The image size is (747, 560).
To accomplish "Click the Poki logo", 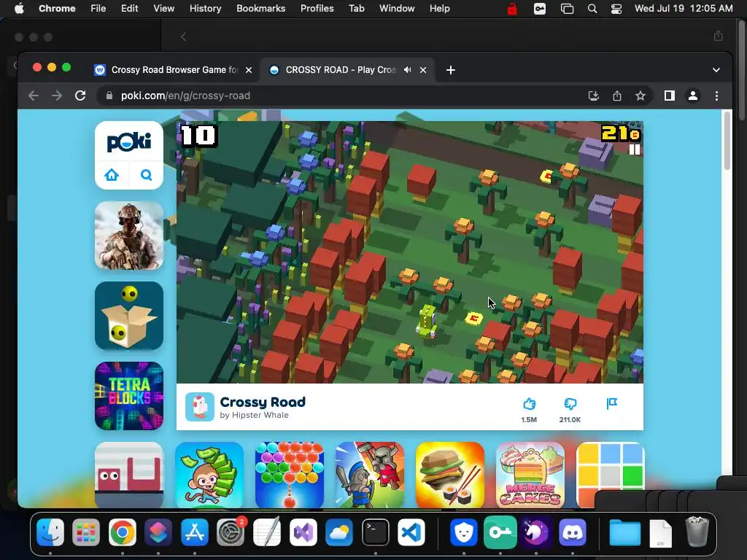I will [x=129, y=142].
